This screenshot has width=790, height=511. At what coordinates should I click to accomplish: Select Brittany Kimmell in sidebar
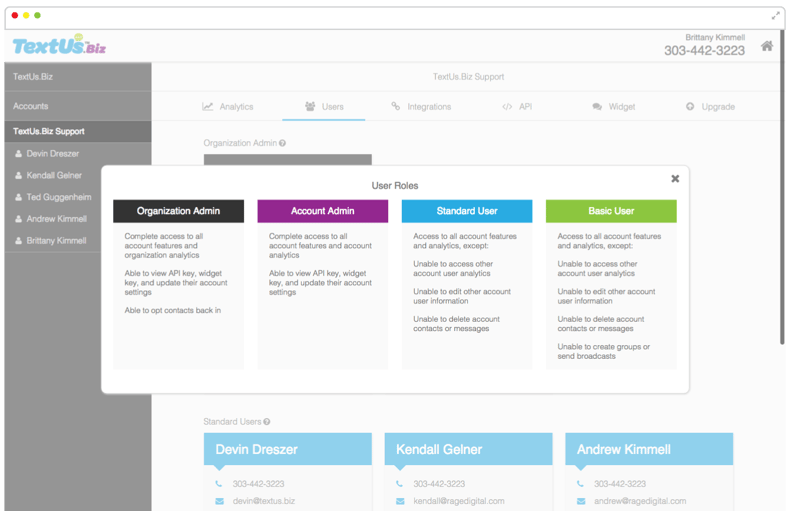[56, 240]
